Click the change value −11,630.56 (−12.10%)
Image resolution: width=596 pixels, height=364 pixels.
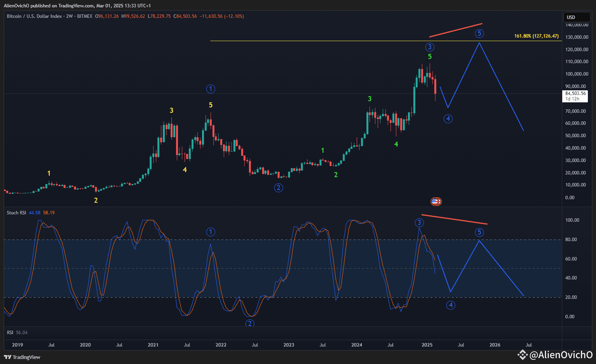pyautogui.click(x=222, y=16)
